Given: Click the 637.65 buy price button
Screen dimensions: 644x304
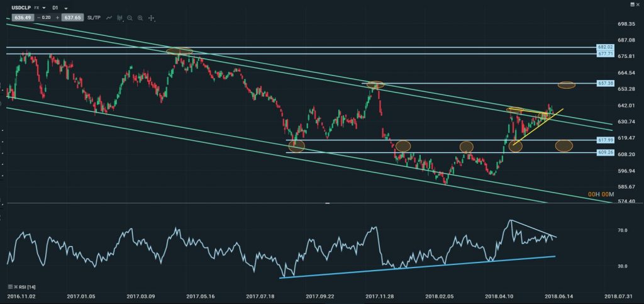Looking at the screenshot, I should coord(73,18).
